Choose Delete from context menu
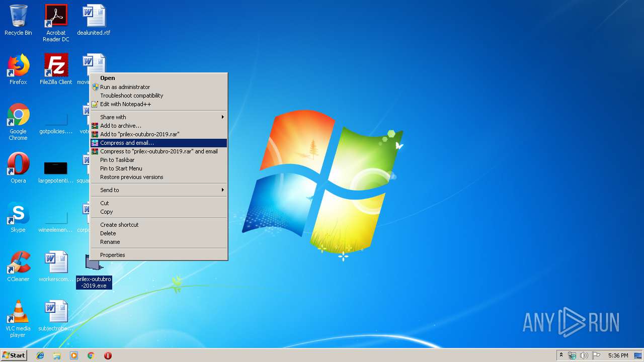Image resolution: width=644 pixels, height=362 pixels. tap(158, 233)
